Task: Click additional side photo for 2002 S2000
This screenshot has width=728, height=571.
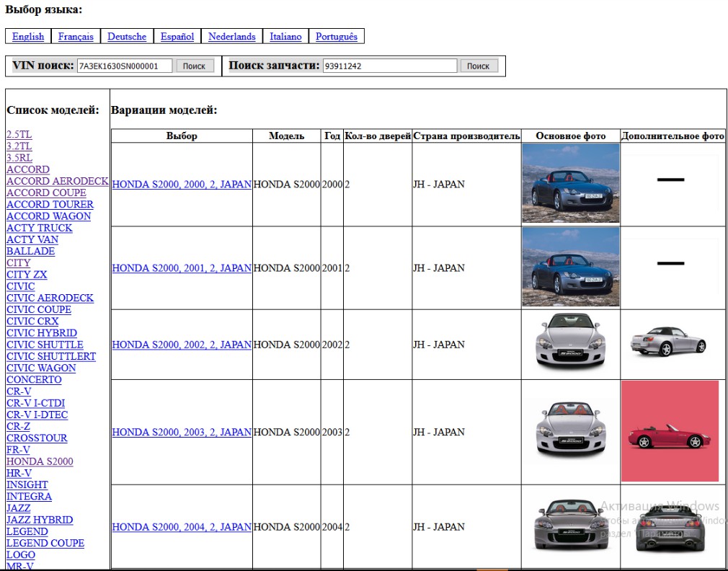Action: [x=669, y=342]
